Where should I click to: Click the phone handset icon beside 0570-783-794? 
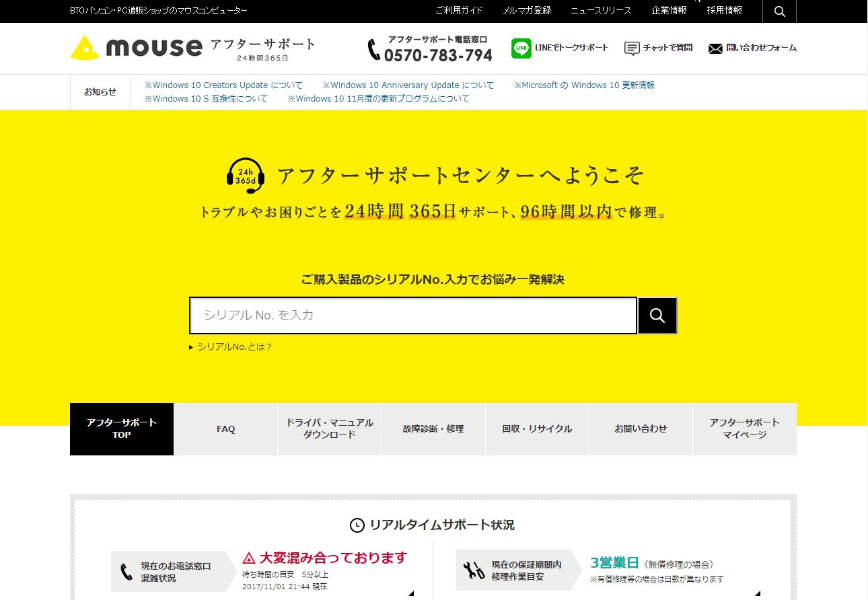(373, 49)
